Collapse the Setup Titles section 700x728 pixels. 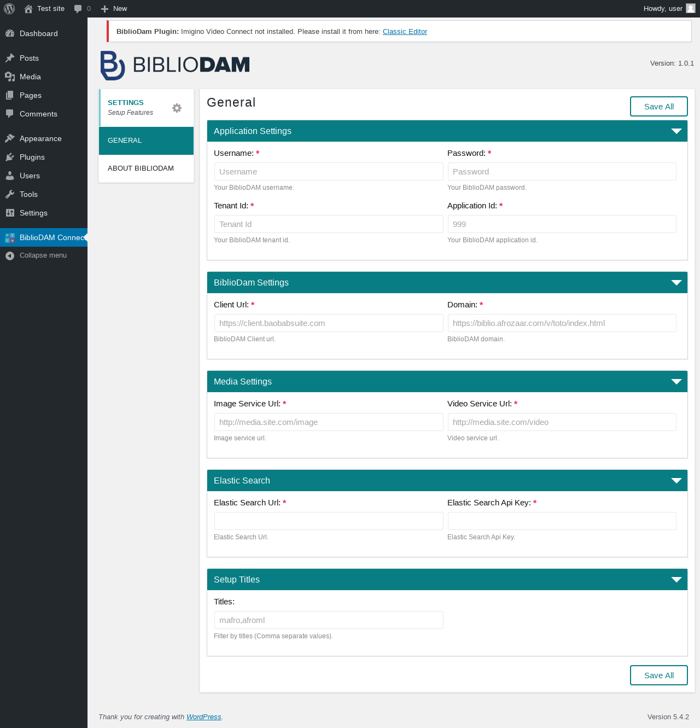[676, 580]
